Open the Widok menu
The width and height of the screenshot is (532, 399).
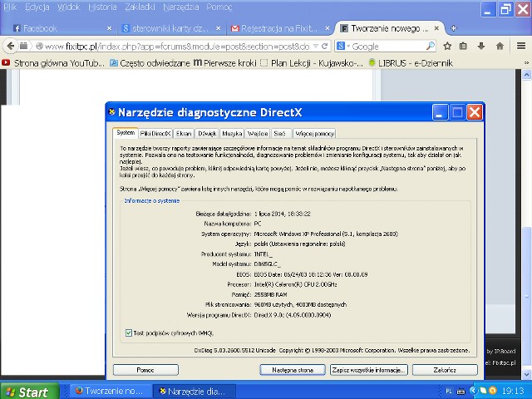point(68,7)
